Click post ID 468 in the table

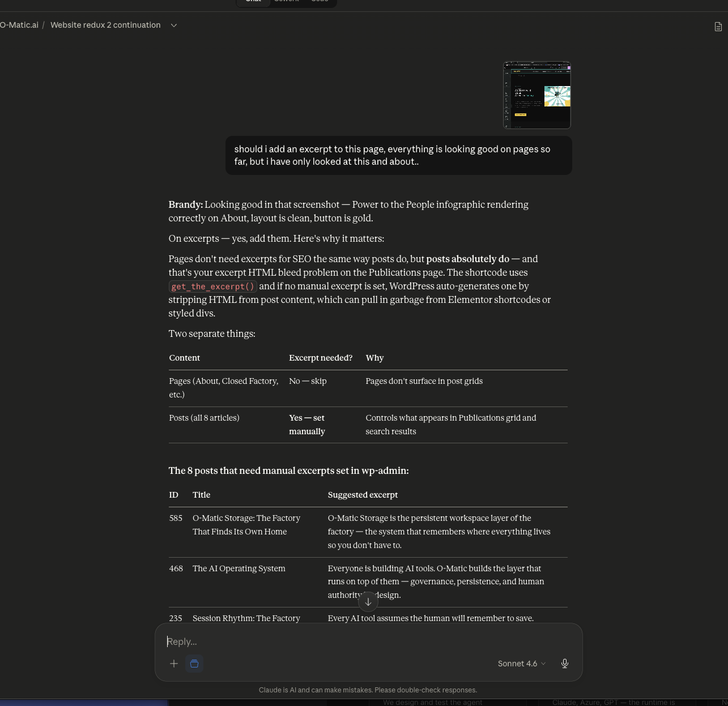(x=176, y=568)
